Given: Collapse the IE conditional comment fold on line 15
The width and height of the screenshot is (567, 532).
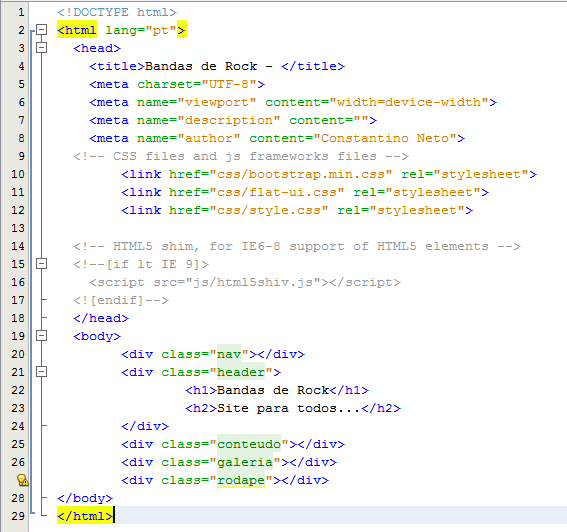Looking at the screenshot, I should 42,264.
